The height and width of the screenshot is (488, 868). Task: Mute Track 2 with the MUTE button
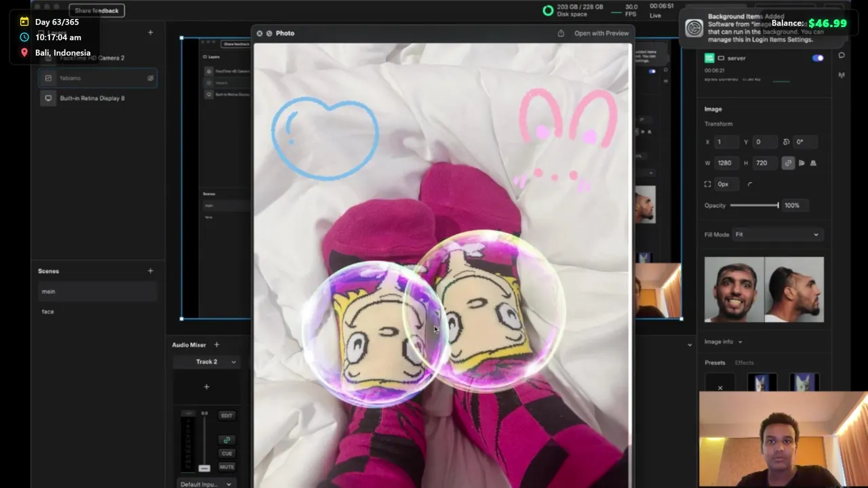[x=226, y=467]
